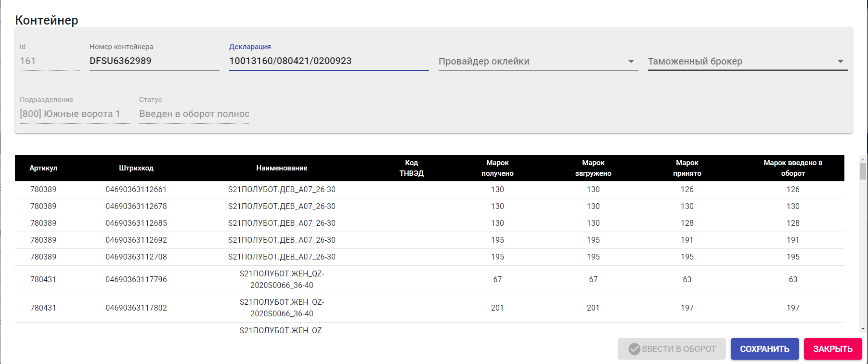This screenshot has width=868, height=364.
Task: Click the table scrollbar up arrow
Action: point(863,159)
